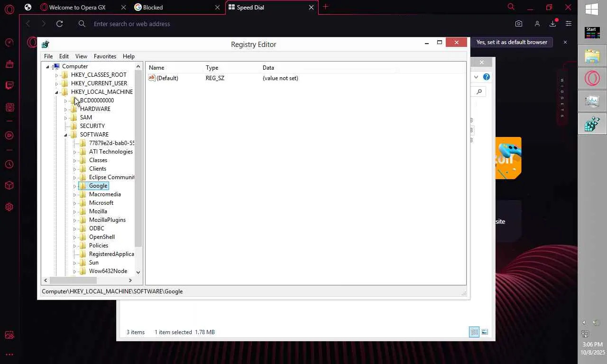
Task: Switch background window to details view
Action: 474,332
